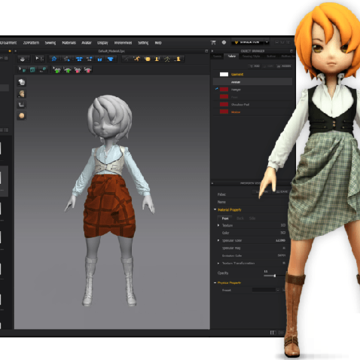This screenshot has height=360, width=360.
Task: Click the third icon in viewport's left icon column
Action: point(22,105)
